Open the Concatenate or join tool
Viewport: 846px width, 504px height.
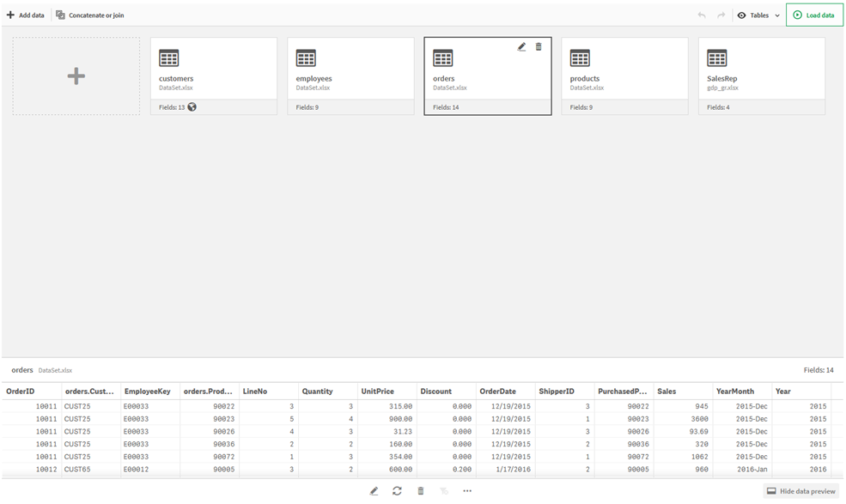click(x=89, y=15)
